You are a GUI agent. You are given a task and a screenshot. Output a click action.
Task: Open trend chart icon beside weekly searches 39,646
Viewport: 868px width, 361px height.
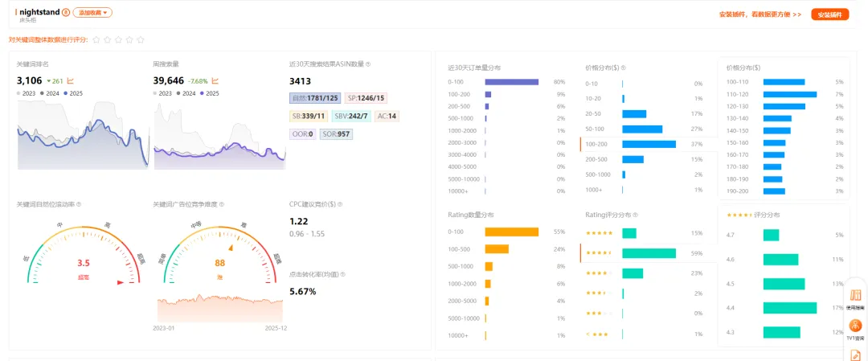[x=215, y=80]
